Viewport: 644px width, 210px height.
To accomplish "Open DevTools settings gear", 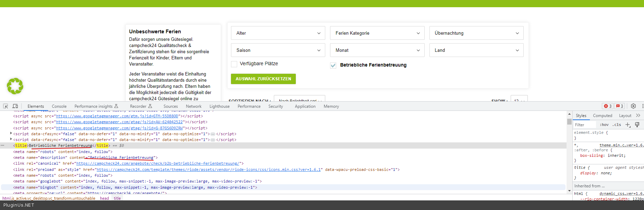I will tap(633, 106).
